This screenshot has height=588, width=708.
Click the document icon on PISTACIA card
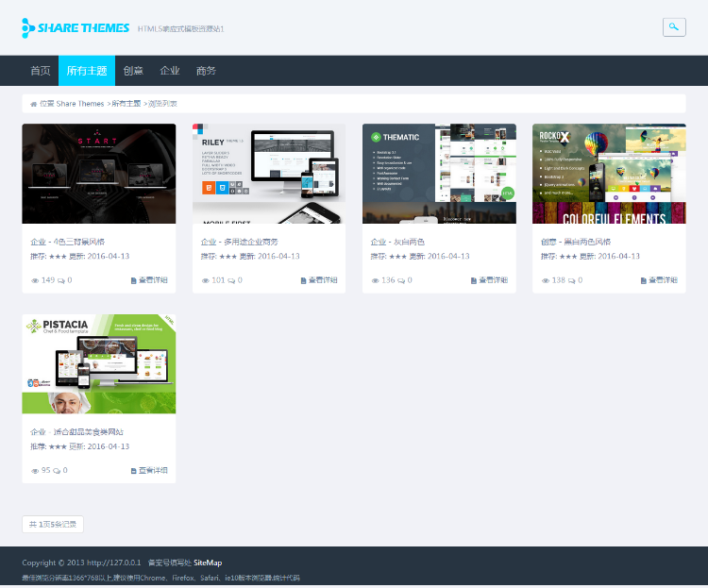[134, 470]
